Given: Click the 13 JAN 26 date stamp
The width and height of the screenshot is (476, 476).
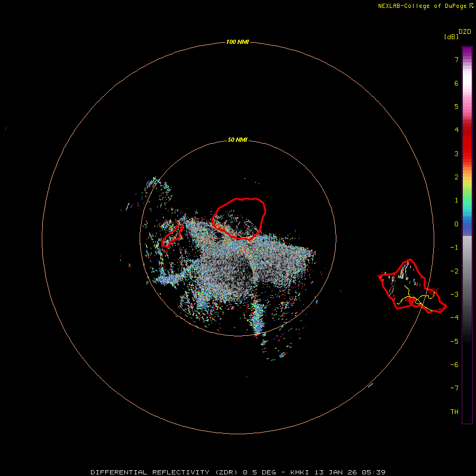Looking at the screenshot, I should pyautogui.click(x=335, y=472).
